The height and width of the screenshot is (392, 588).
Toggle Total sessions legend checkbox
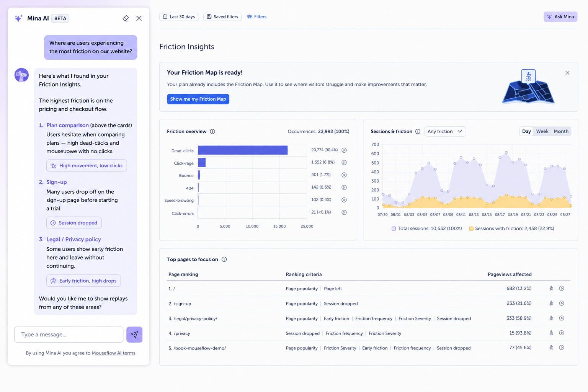point(394,229)
